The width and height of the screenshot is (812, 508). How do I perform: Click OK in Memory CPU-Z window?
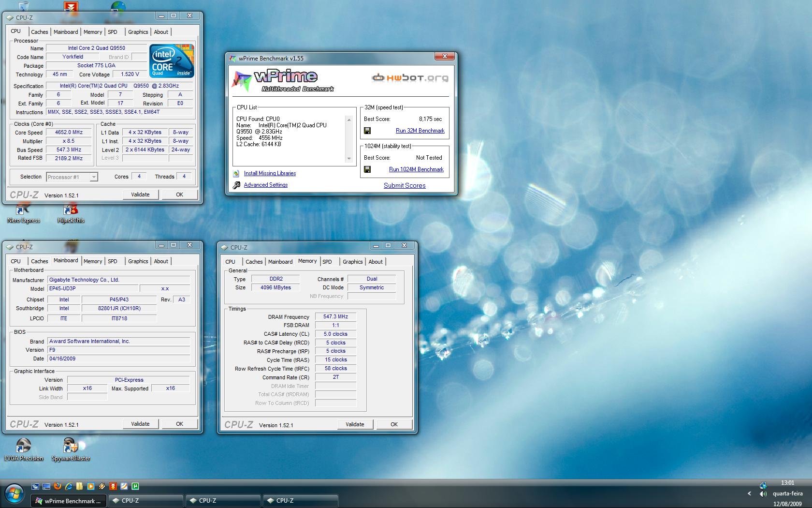coord(394,424)
